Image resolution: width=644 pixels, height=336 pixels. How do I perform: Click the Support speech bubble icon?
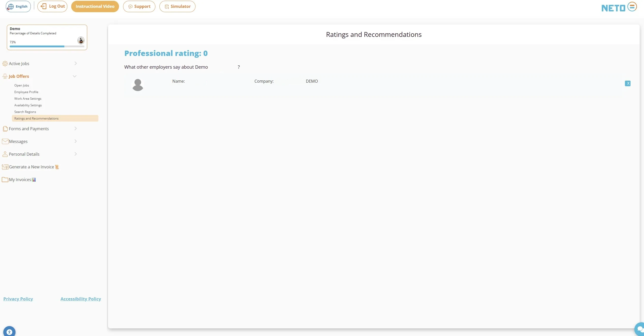pos(130,7)
